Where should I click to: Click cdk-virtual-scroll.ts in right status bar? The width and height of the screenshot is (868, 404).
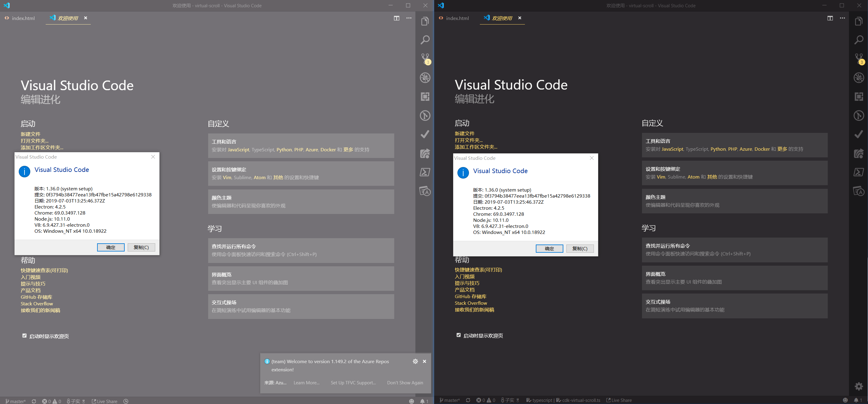[578, 400]
